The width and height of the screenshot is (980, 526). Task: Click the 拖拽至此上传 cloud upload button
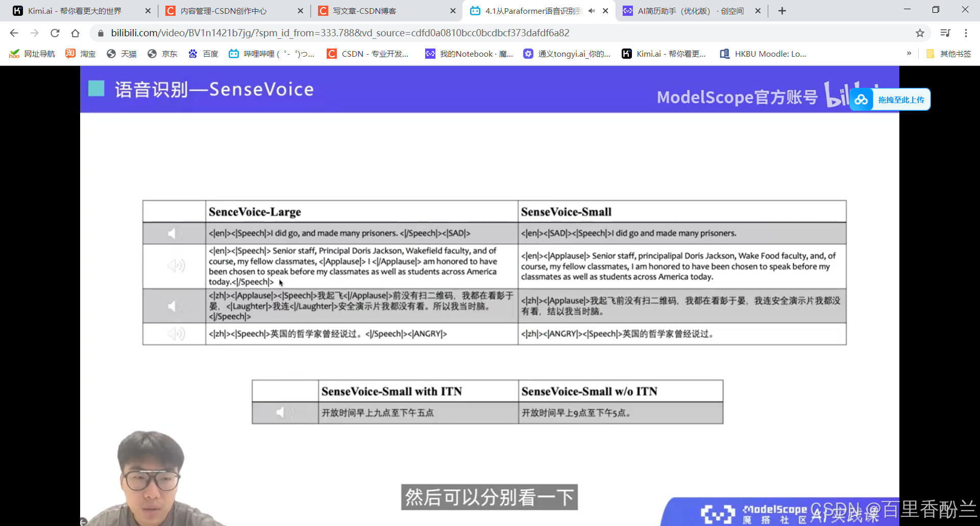point(890,100)
